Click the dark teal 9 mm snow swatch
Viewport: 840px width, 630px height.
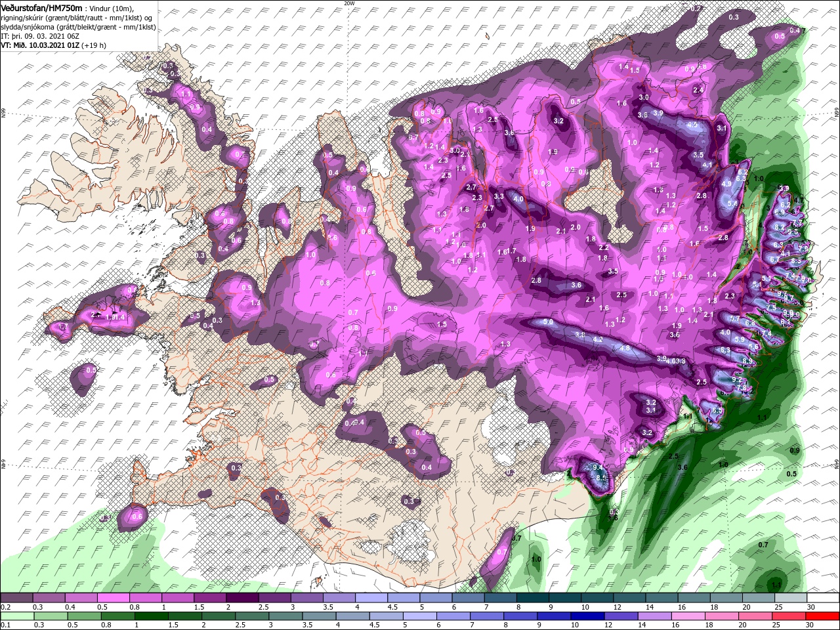pos(564,598)
